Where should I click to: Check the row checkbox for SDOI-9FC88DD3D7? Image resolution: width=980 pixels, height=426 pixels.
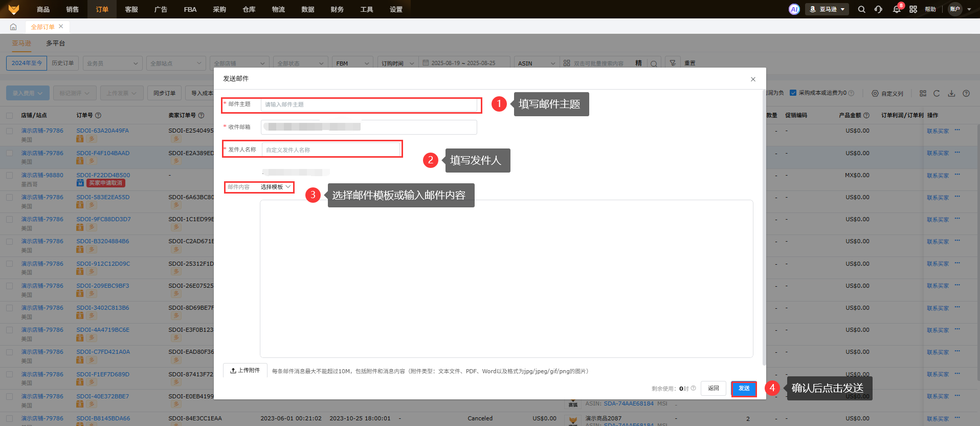(10, 219)
